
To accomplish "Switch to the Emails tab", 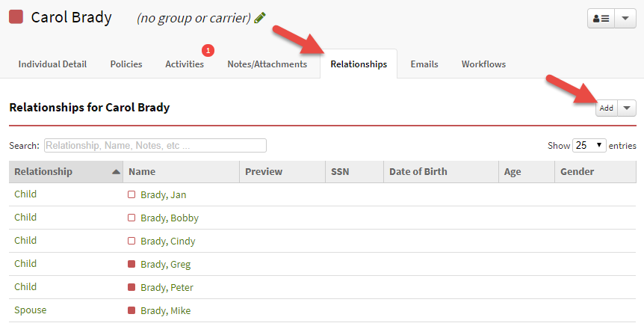I will point(424,64).
